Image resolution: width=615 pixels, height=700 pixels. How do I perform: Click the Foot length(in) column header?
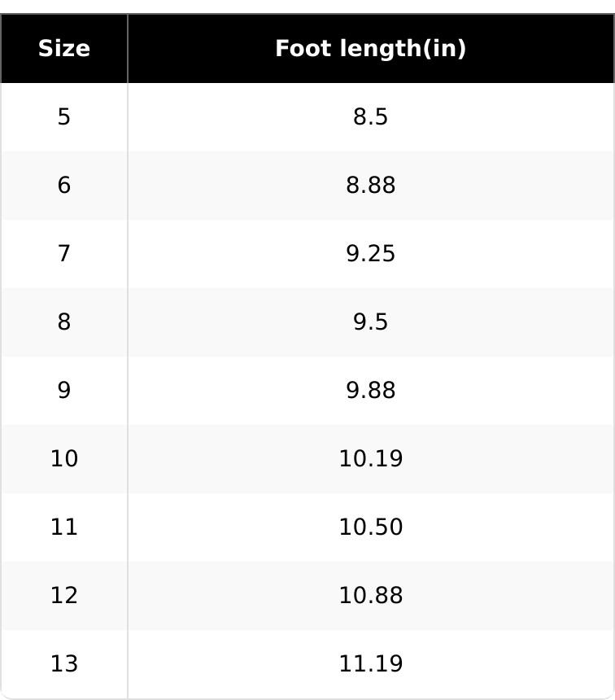370,49
